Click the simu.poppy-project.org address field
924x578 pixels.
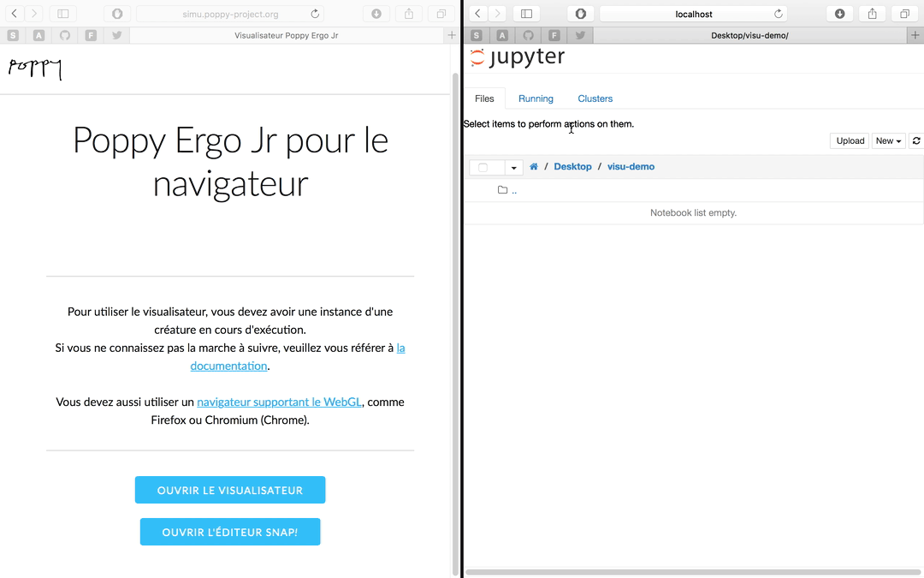[x=230, y=14]
